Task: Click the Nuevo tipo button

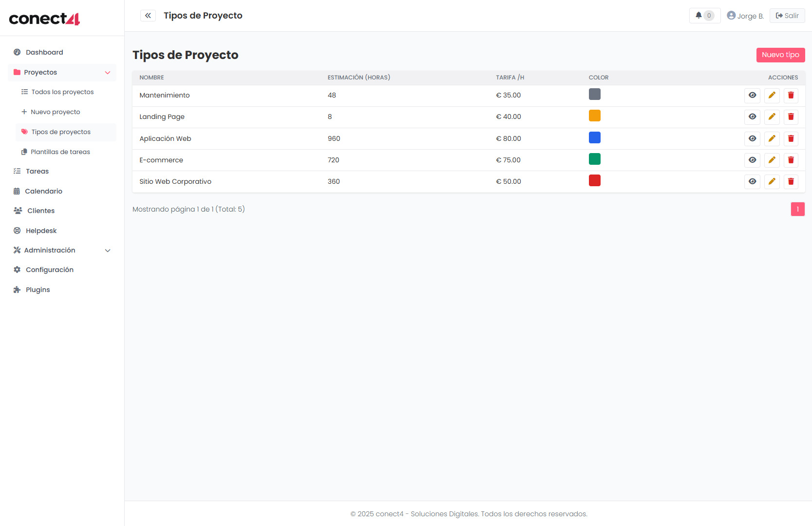Action: pos(780,55)
